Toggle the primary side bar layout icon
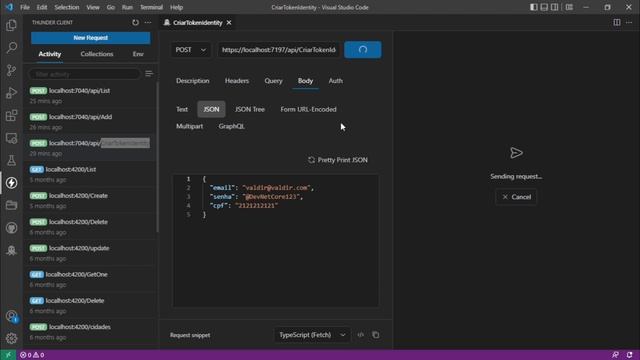Screen dimensions: 640x360 pos(533,7)
